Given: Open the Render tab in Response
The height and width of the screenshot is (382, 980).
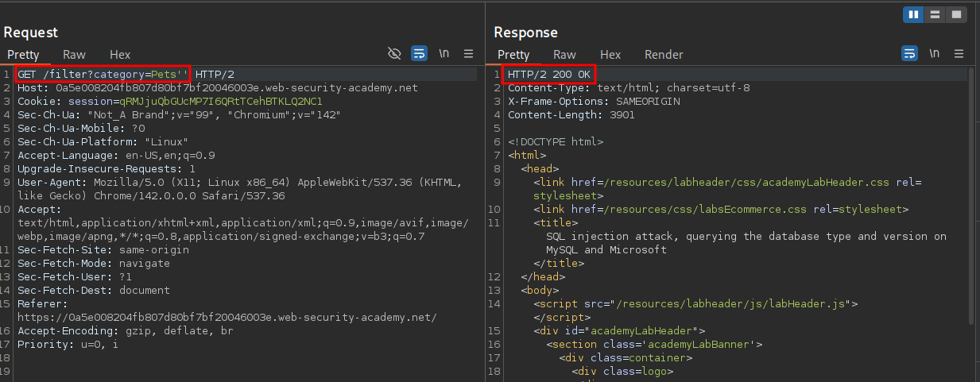Looking at the screenshot, I should click(x=663, y=55).
